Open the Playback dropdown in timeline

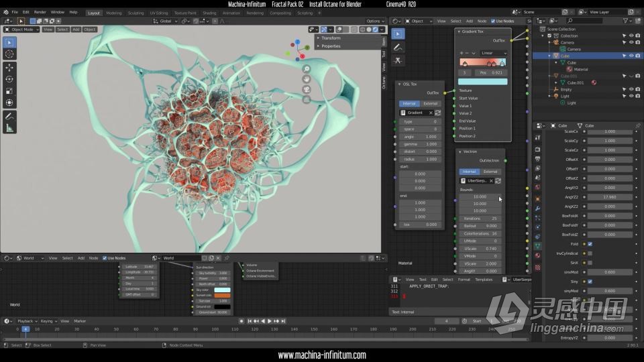27,321
